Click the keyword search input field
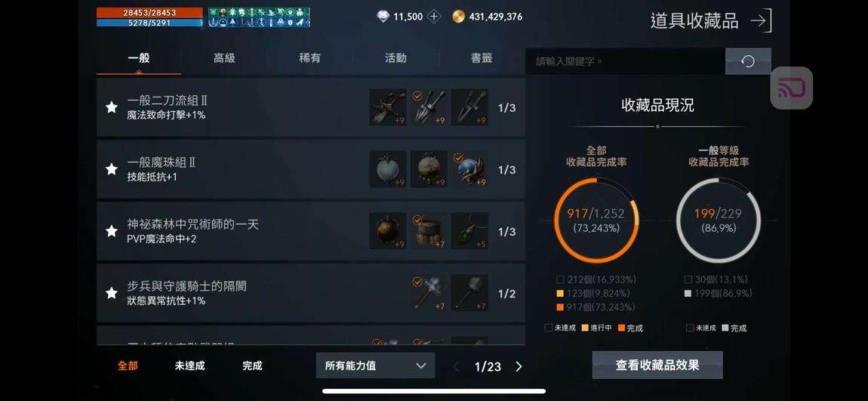The image size is (868, 401). pos(625,61)
